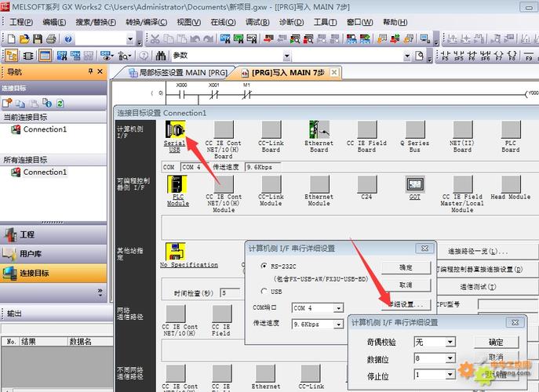Open the 传送速度 9.6Kbps dropdown in dialog
The image size is (539, 392).
(x=339, y=324)
